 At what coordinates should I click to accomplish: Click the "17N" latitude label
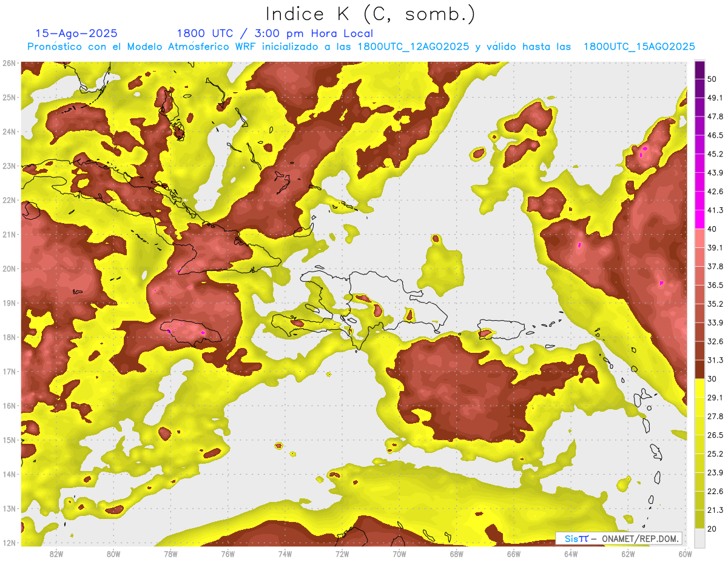coord(9,371)
